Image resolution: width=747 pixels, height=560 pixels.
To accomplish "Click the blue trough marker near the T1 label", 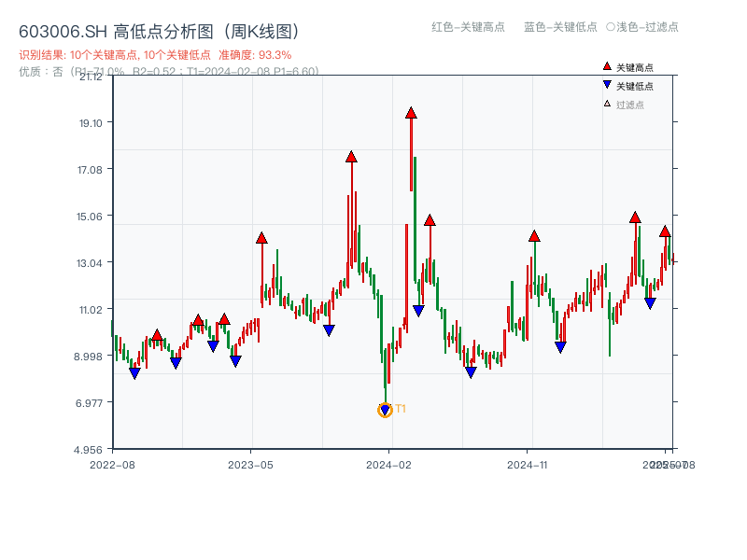I will click(x=385, y=408).
